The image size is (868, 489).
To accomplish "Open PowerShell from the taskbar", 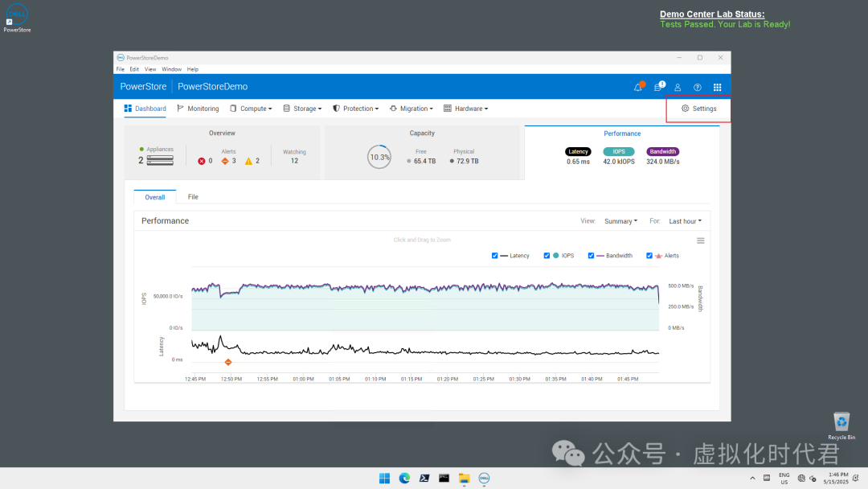I will (x=424, y=479).
